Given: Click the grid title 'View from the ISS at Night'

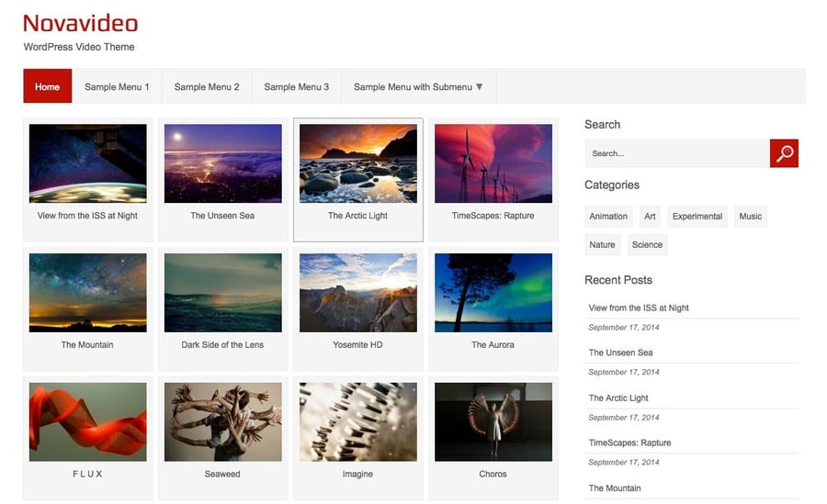Looking at the screenshot, I should point(87,216).
